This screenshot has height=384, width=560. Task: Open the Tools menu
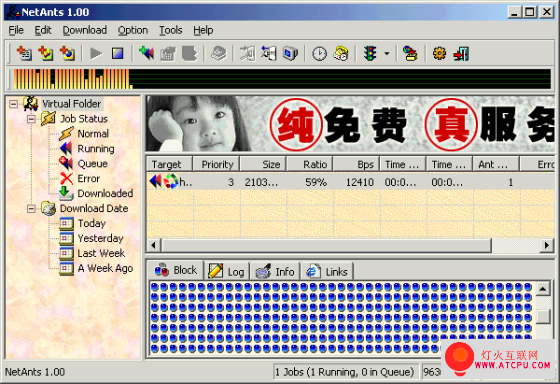tap(170, 30)
